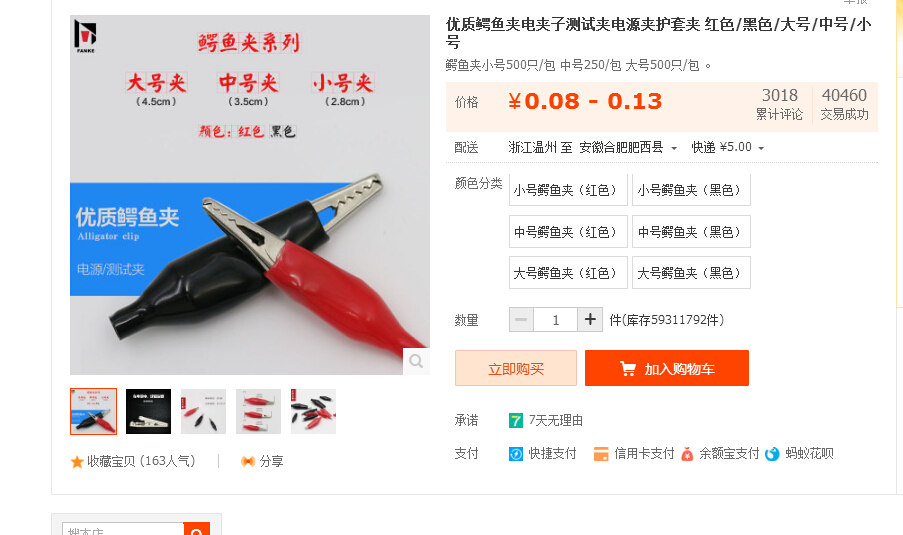Select 小号鳄鱼夹（红色） option
Image resolution: width=903 pixels, height=535 pixels.
568,190
